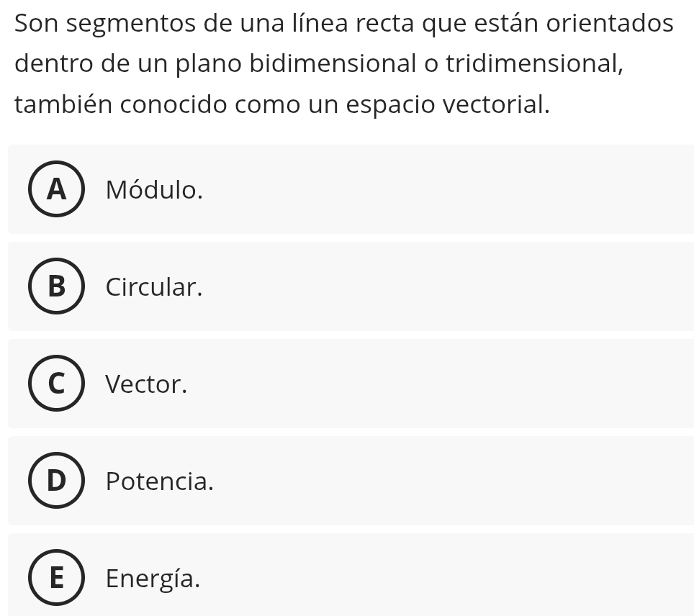694x616 pixels.
Task: Mark the circled E option marker
Action: pos(55,579)
